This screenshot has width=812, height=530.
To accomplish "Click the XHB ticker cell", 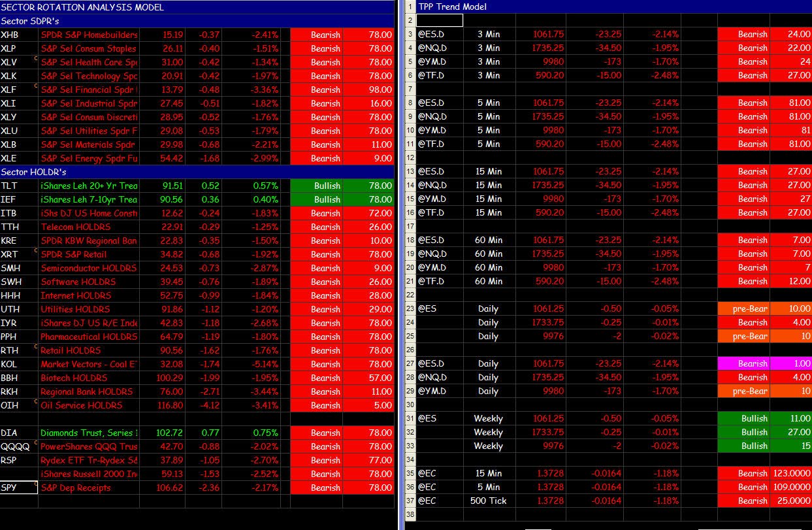I will pyautogui.click(x=19, y=35).
